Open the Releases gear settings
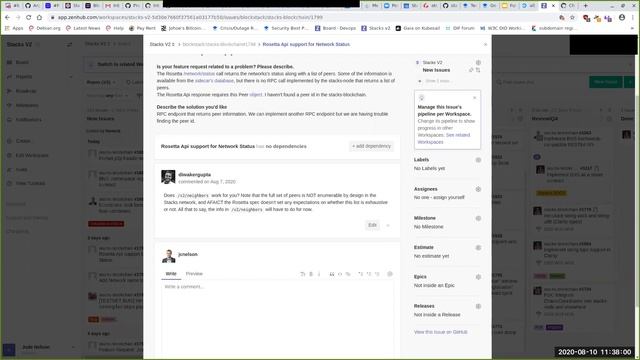This screenshot has height=360, width=640. [x=478, y=307]
